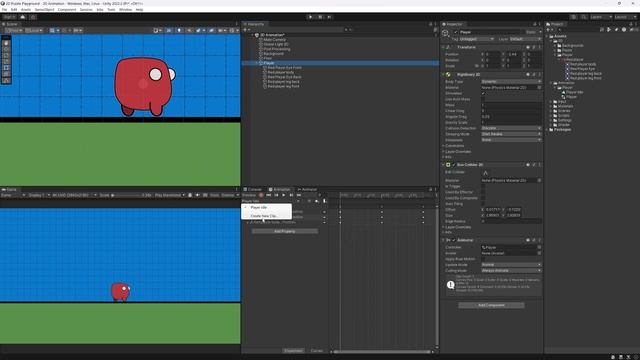Toggle Apply Root Motion in the Animator
This screenshot has height=360, width=640.
[483, 259]
